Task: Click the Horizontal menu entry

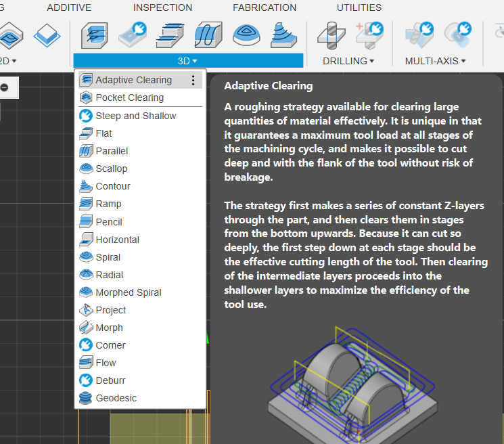Action: (117, 240)
